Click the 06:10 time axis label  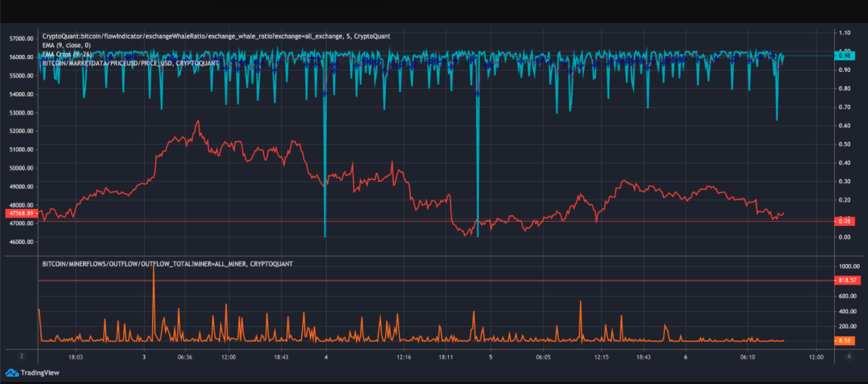[748, 357]
